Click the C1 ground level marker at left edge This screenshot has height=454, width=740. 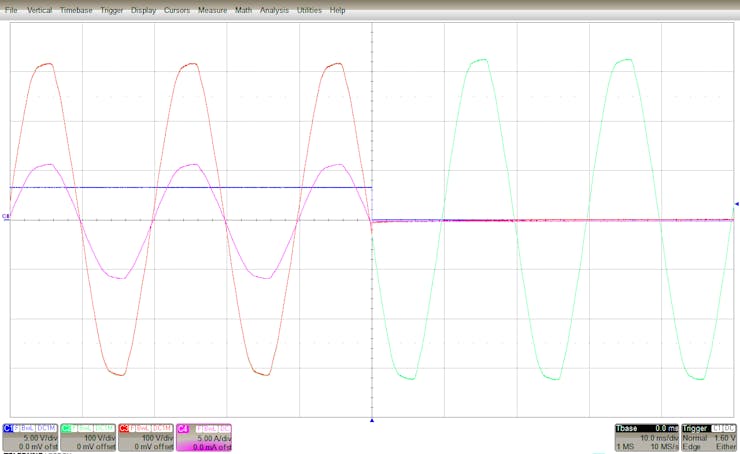(5, 217)
